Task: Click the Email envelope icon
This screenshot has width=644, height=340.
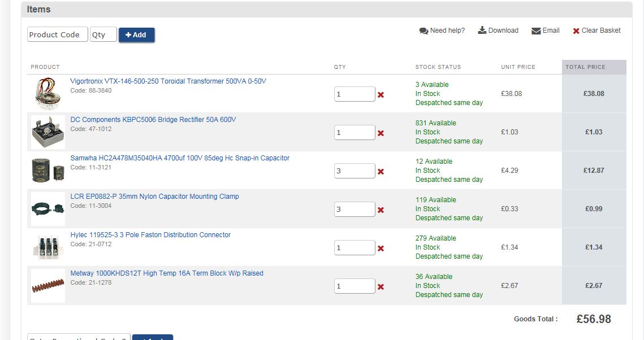Action: [x=536, y=31]
